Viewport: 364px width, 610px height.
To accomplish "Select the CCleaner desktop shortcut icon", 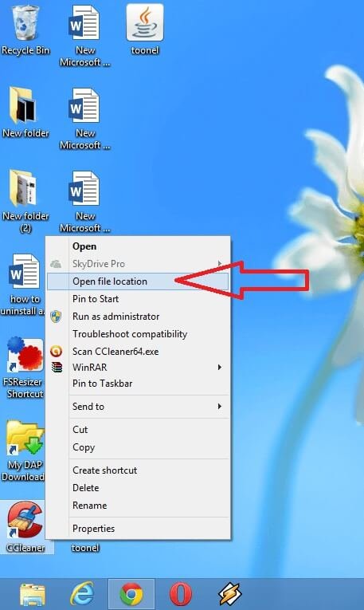I will pyautogui.click(x=25, y=526).
